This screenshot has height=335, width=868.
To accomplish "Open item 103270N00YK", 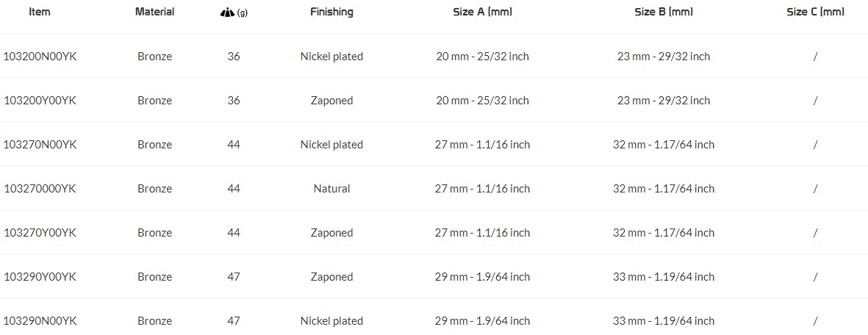I will [x=40, y=145].
